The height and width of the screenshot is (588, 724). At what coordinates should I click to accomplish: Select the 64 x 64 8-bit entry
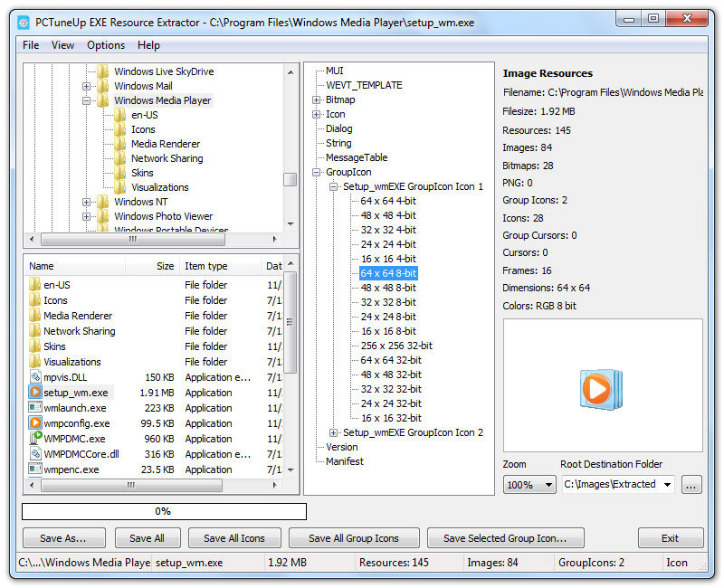388,273
